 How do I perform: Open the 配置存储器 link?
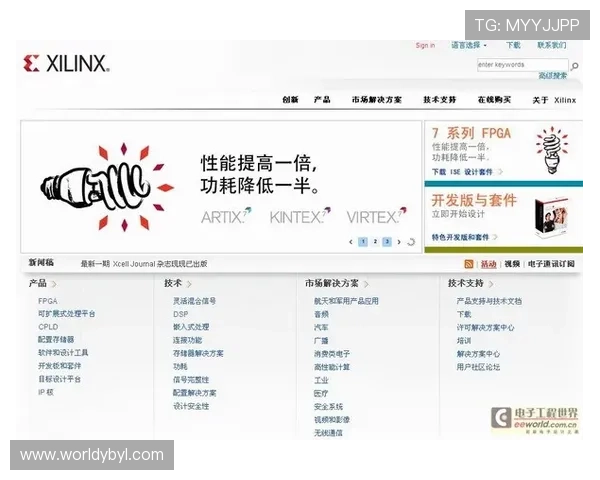tap(56, 340)
